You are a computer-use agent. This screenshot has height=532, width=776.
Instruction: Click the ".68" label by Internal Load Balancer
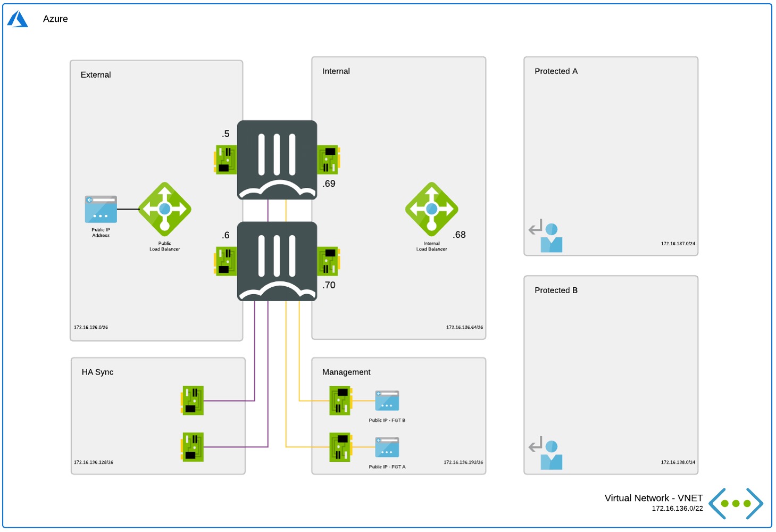click(460, 235)
